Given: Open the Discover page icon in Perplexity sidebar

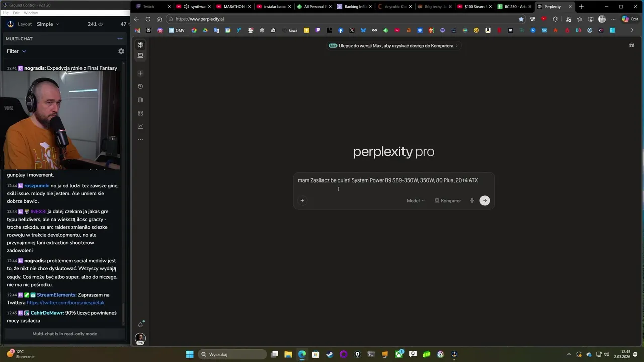Looking at the screenshot, I should [x=140, y=100].
